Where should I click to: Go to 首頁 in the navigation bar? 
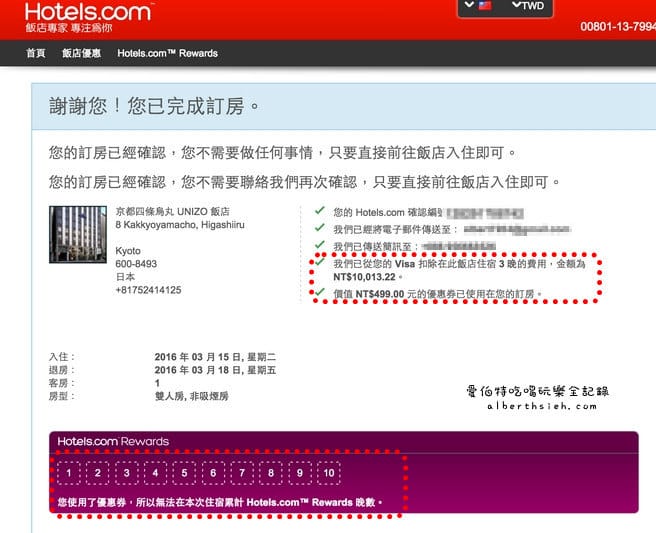pos(36,53)
